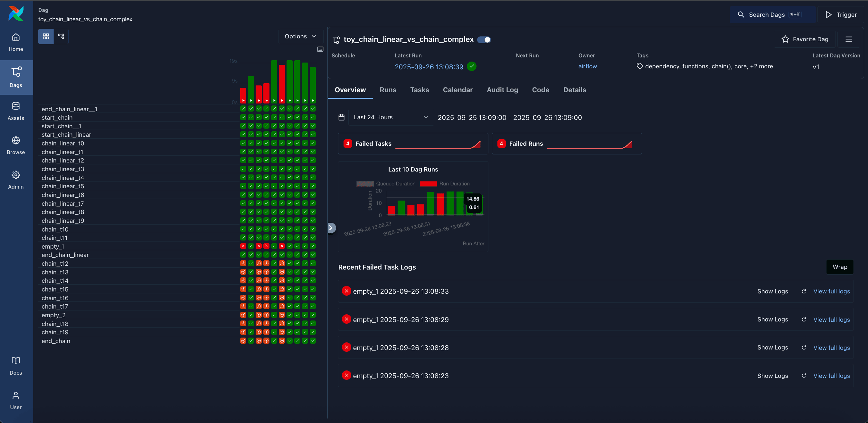Click the Favorite Dag star button
The width and height of the screenshot is (868, 423).
805,39
